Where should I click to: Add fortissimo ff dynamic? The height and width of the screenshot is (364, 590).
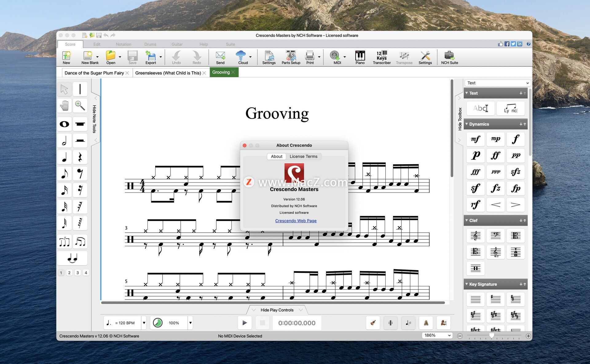click(495, 156)
